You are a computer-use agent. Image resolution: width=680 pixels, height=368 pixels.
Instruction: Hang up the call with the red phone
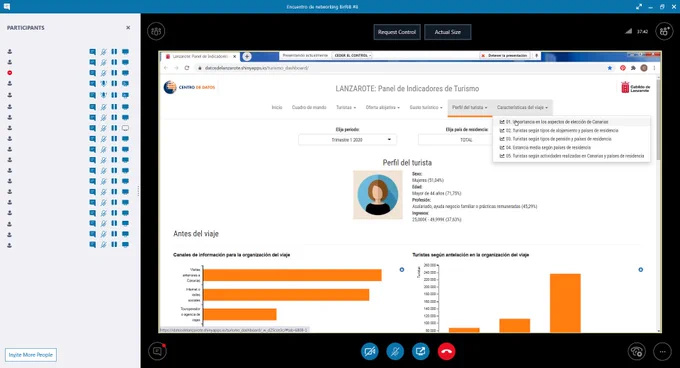446,352
